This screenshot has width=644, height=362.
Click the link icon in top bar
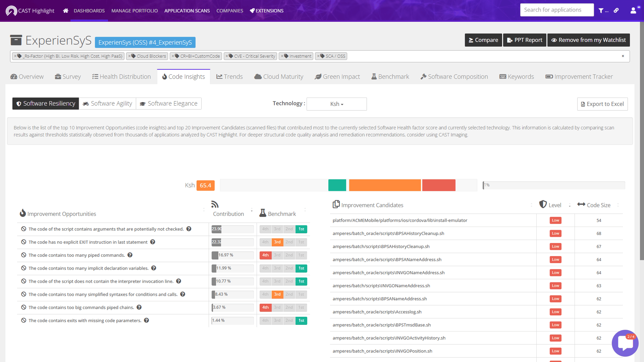tap(616, 11)
